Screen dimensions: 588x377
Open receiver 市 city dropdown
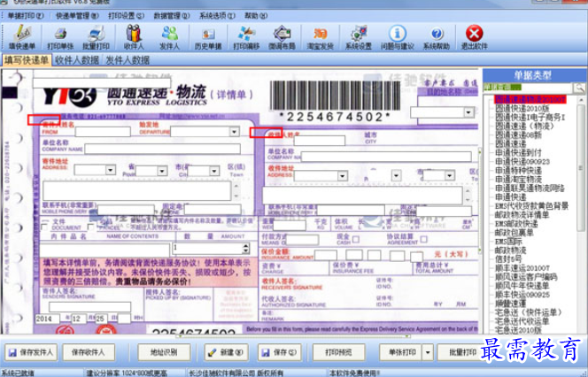(450, 176)
